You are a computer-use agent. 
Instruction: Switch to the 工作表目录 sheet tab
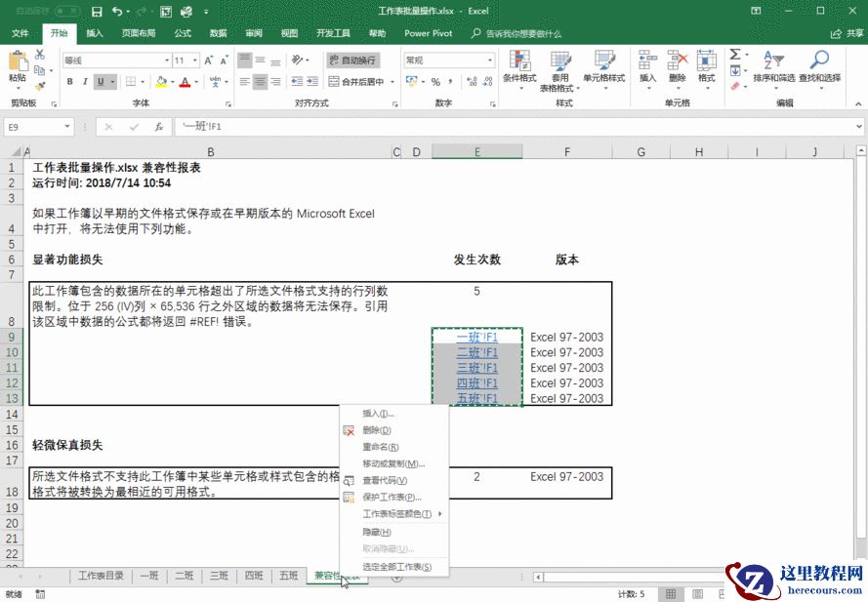point(101,576)
